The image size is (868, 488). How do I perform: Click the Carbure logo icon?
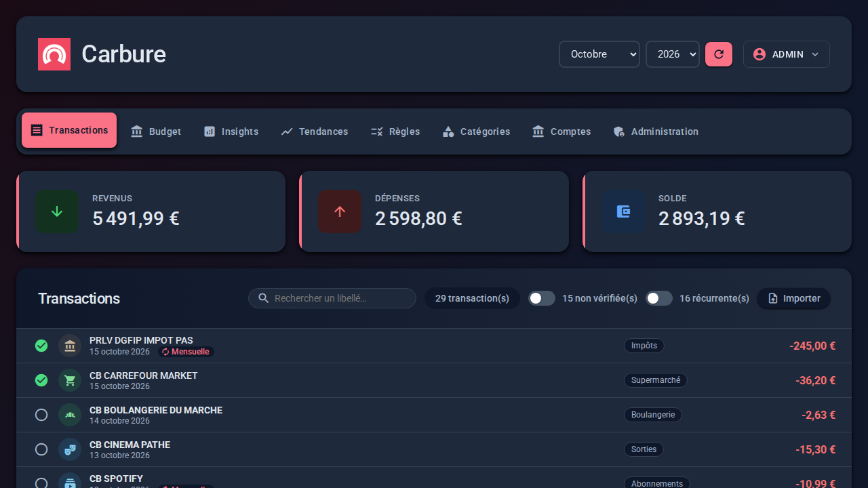54,54
